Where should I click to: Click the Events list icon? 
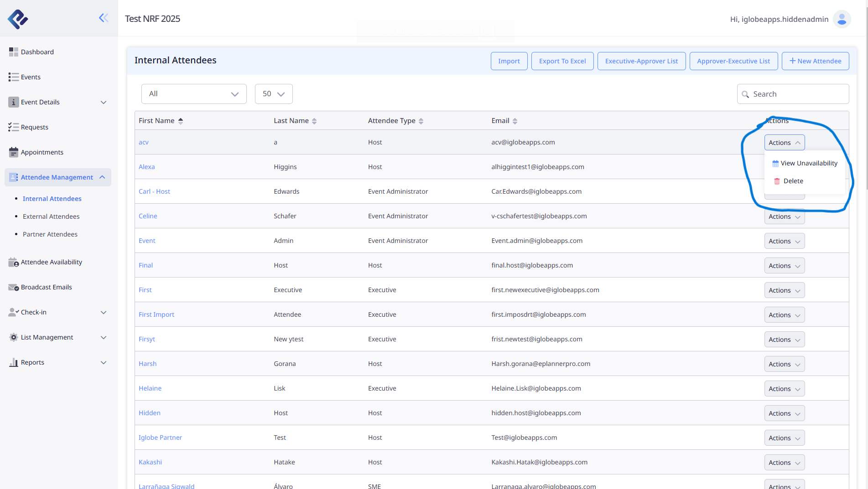pyautogui.click(x=13, y=77)
